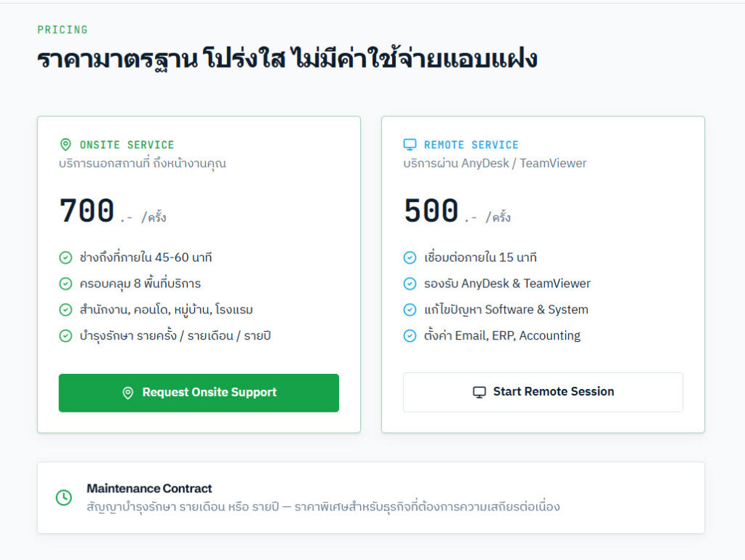The height and width of the screenshot is (560, 745).
Task: Click the REMOTE SERVICE label
Action: click(471, 145)
